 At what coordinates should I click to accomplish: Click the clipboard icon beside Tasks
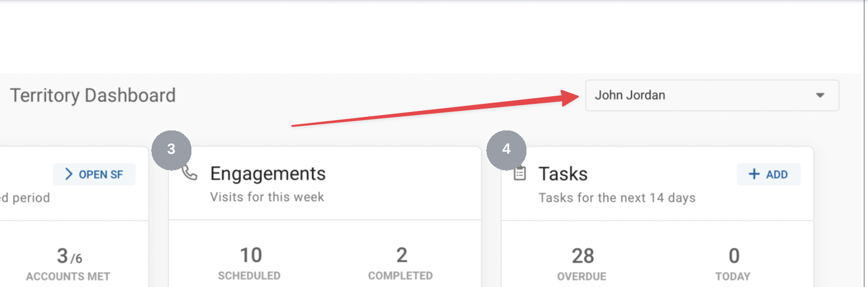click(x=520, y=174)
